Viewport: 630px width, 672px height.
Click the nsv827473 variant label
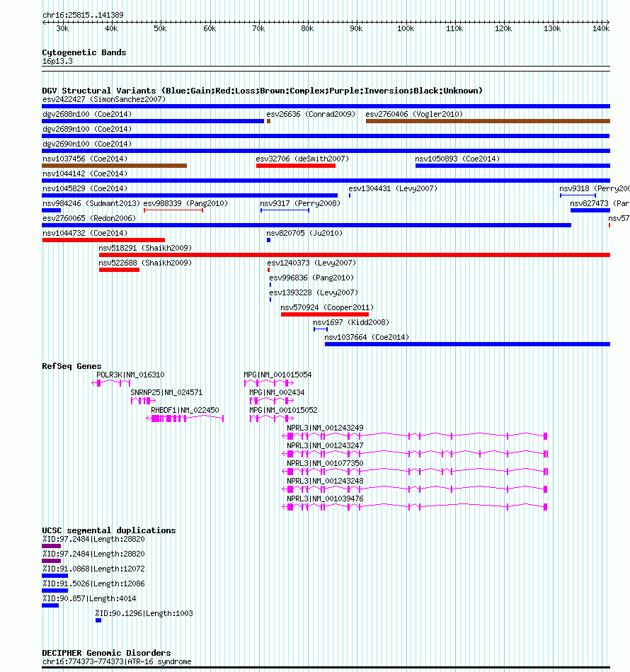coord(600,203)
